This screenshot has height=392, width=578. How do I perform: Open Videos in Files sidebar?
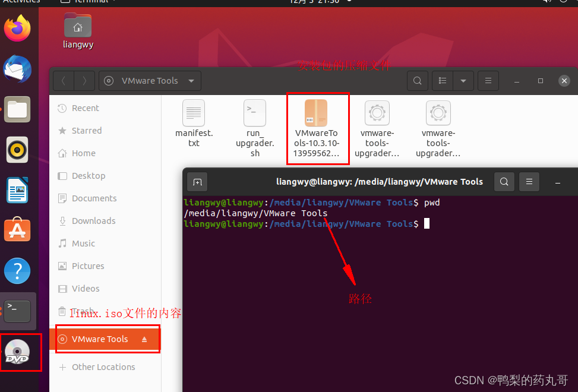click(105, 289)
